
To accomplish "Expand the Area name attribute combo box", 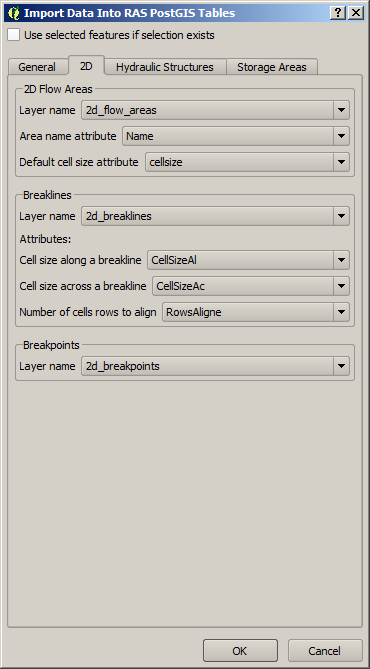I will click(x=236, y=136).
